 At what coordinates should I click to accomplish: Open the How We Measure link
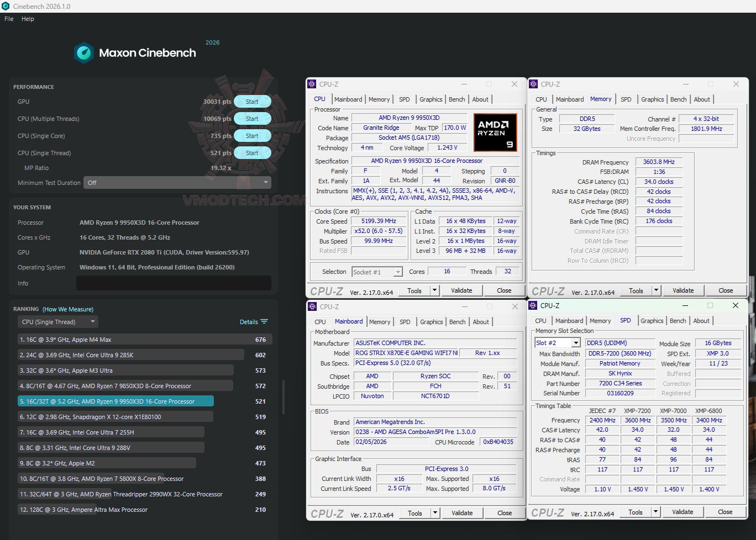[x=68, y=309]
